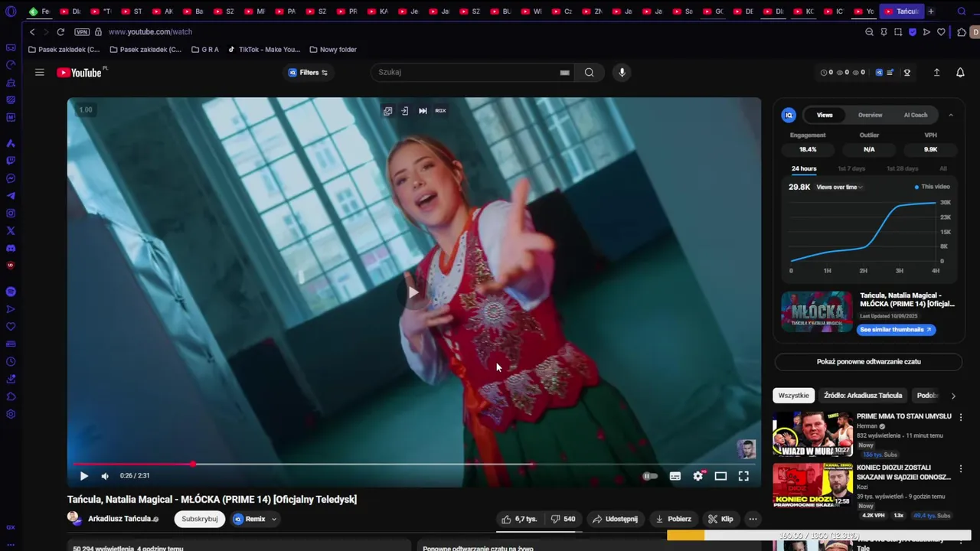The image size is (980, 551).
Task: Open Arkadiusz Tańcula channel name link
Action: pos(119,519)
